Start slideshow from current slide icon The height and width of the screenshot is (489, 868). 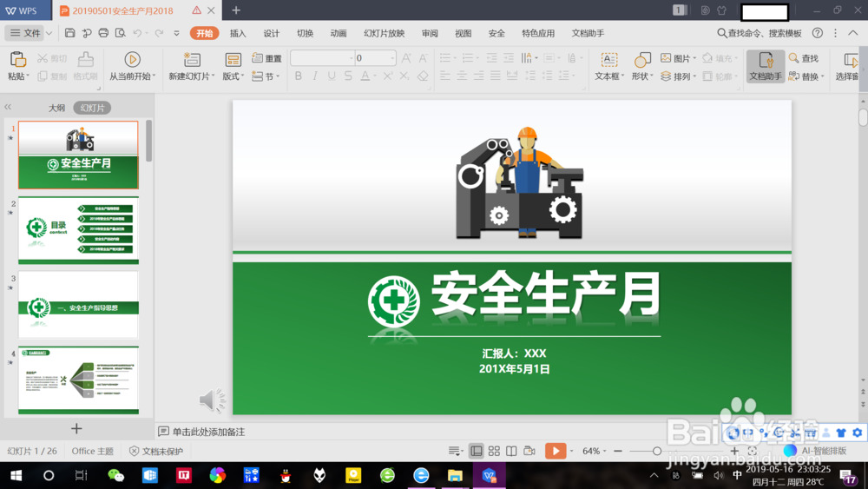(x=132, y=59)
